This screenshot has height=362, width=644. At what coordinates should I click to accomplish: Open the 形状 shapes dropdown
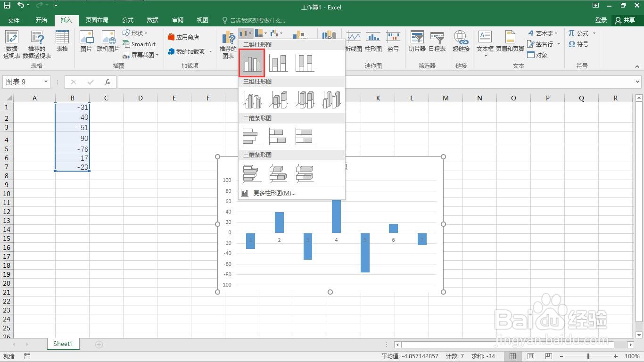tap(135, 33)
